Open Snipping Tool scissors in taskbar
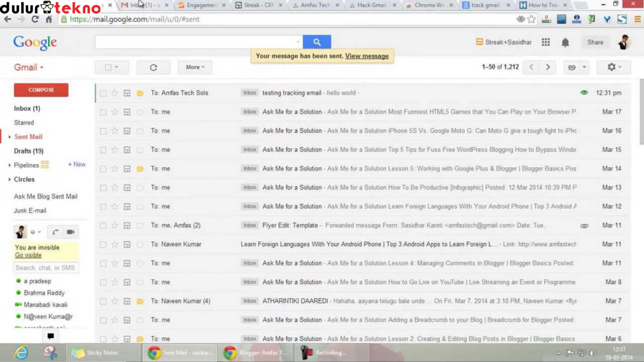Viewport: 644px width, 362px height. click(x=50, y=353)
